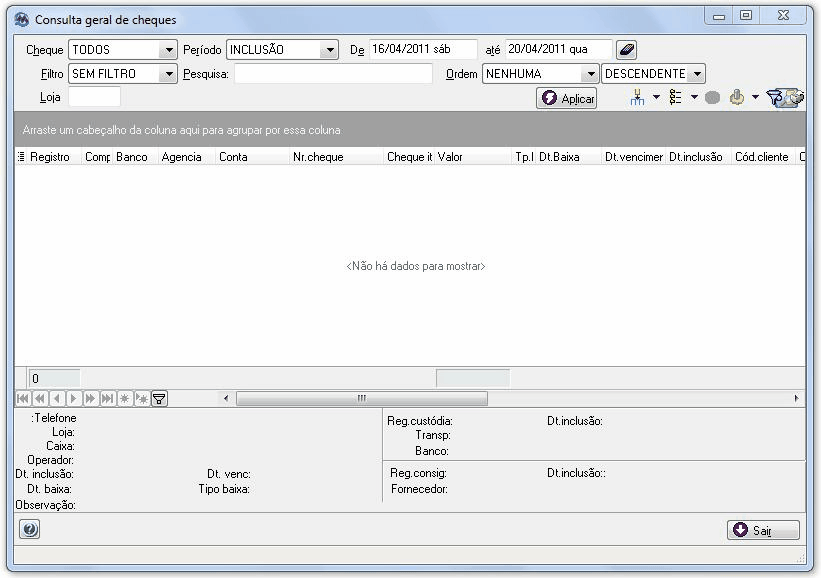Click the application icon in title bar
Screen dimensions: 821x578
point(21,20)
